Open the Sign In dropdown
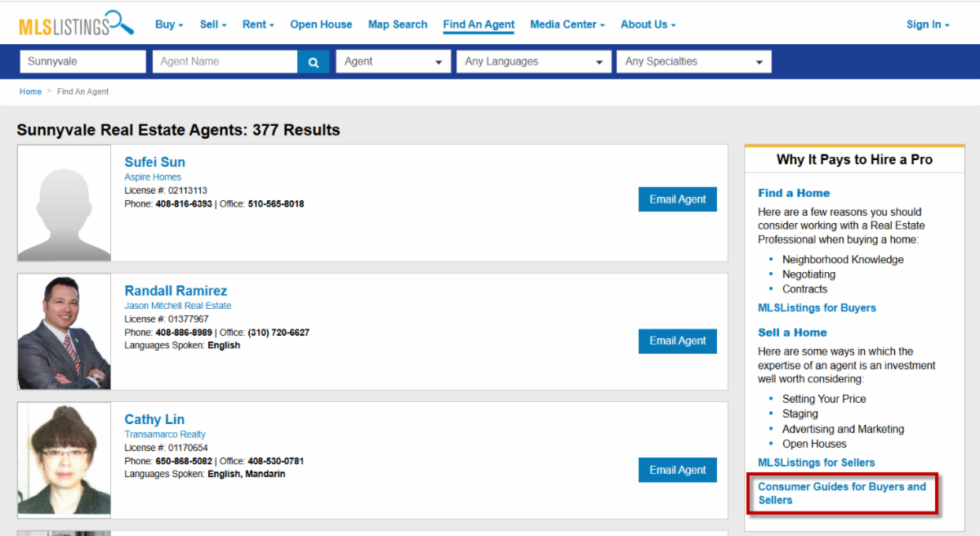The image size is (980, 536). (928, 25)
